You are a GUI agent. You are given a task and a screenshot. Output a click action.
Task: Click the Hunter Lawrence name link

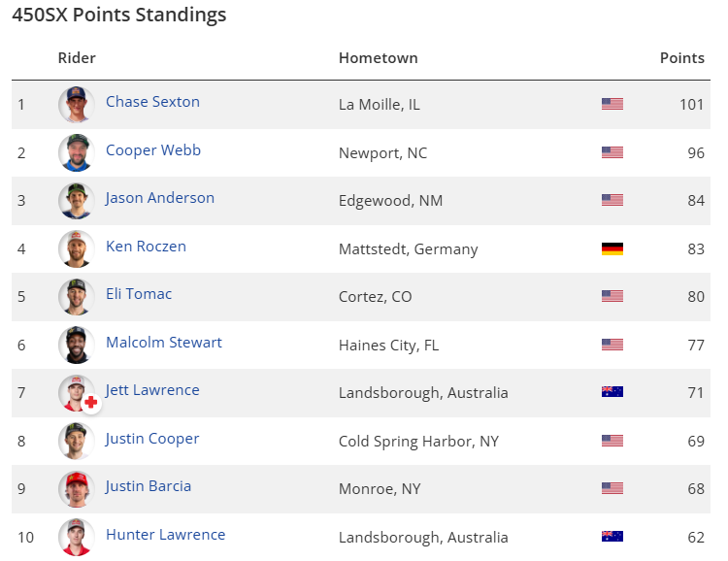pos(165,535)
